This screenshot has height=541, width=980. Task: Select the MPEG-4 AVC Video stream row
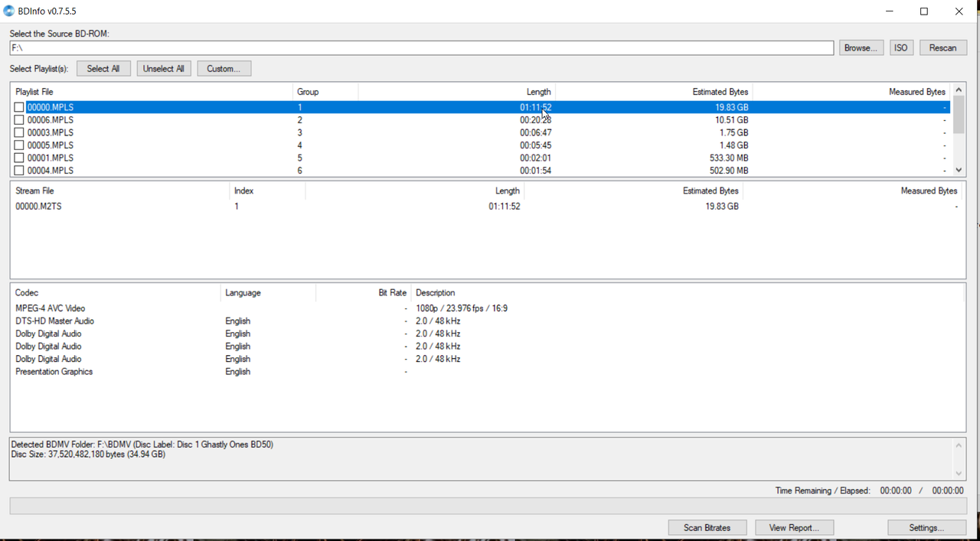pos(487,308)
